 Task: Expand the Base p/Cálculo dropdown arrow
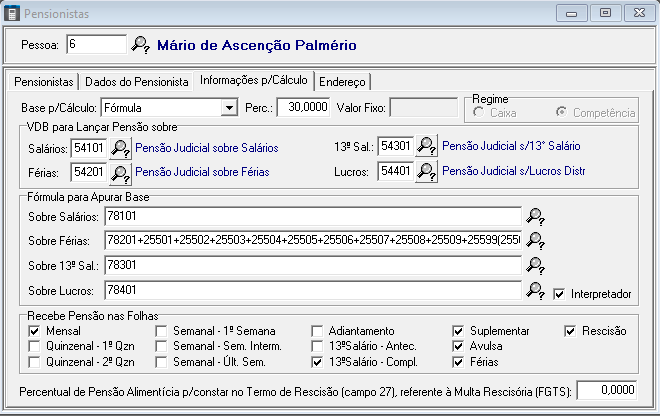tap(229, 108)
